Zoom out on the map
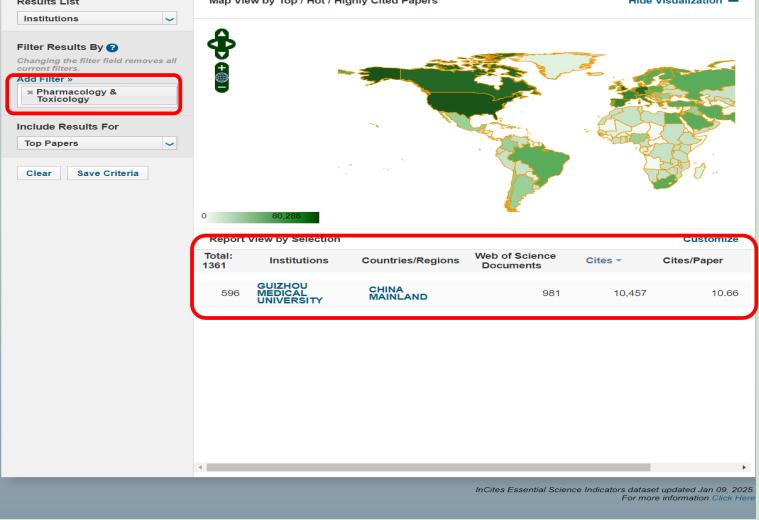759x520 pixels. (222, 87)
